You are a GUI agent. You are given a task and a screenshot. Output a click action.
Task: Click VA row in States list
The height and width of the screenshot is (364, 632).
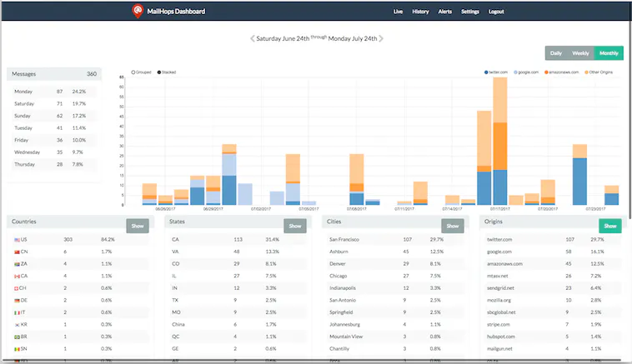(x=238, y=252)
